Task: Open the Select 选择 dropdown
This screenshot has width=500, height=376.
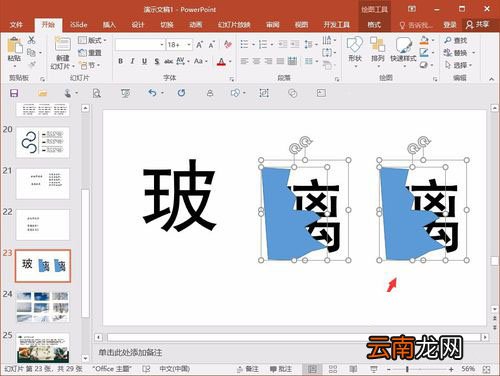Action: [x=459, y=65]
